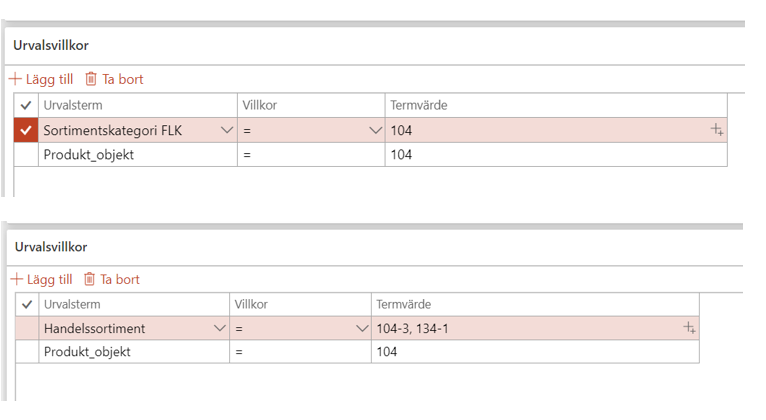Click the trash icon beside lower Ta bort

click(89, 279)
